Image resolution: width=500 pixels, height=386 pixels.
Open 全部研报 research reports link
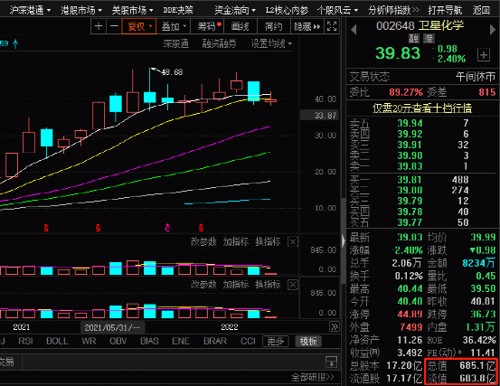point(312,377)
